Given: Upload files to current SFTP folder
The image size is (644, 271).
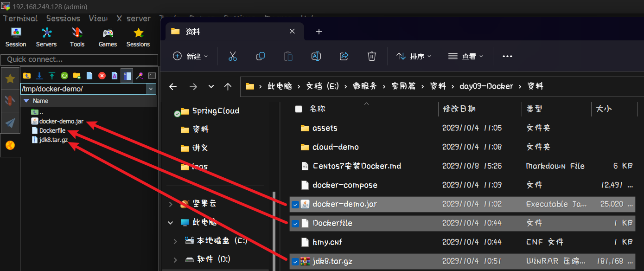Looking at the screenshot, I should 52,76.
